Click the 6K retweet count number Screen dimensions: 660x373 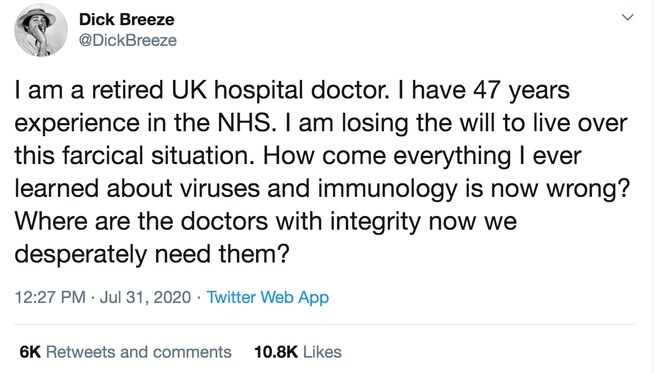pos(30,352)
